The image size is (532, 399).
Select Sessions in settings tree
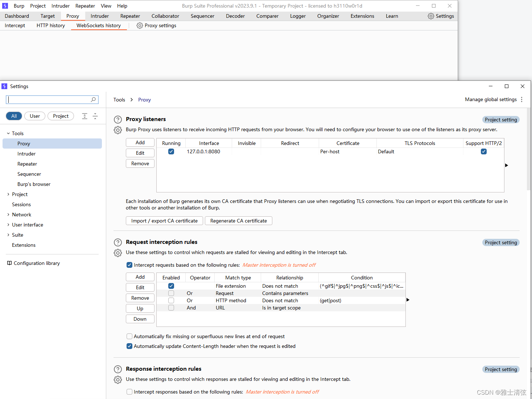(21, 204)
